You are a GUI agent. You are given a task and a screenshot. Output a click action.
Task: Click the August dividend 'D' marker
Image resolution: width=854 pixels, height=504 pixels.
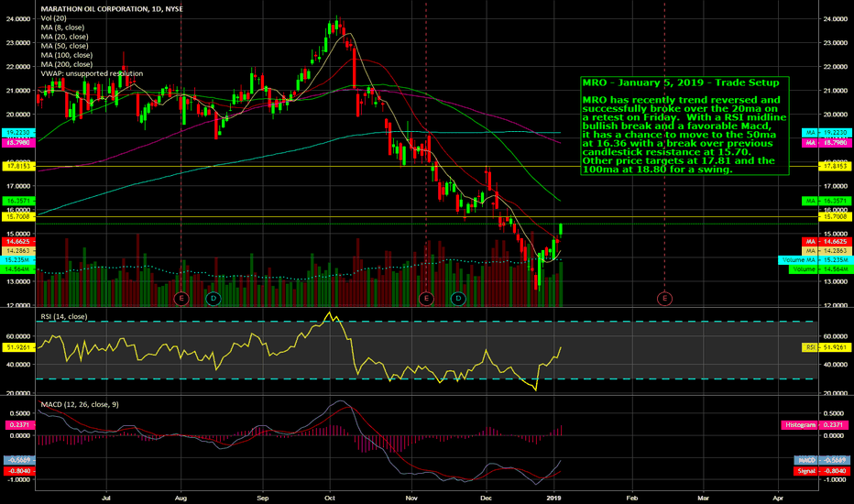(x=213, y=298)
